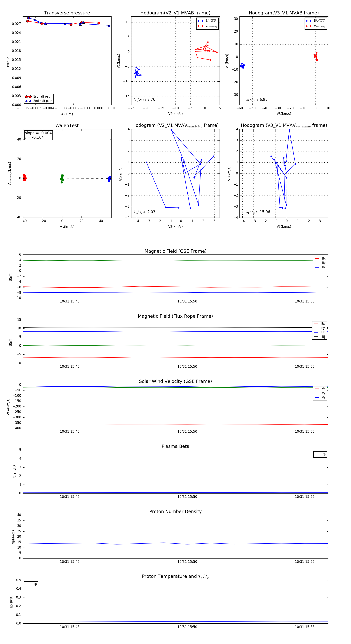
Task: Click the 'Hodogram(V3_V1 MVAB frame)' title
Action: point(284,13)
